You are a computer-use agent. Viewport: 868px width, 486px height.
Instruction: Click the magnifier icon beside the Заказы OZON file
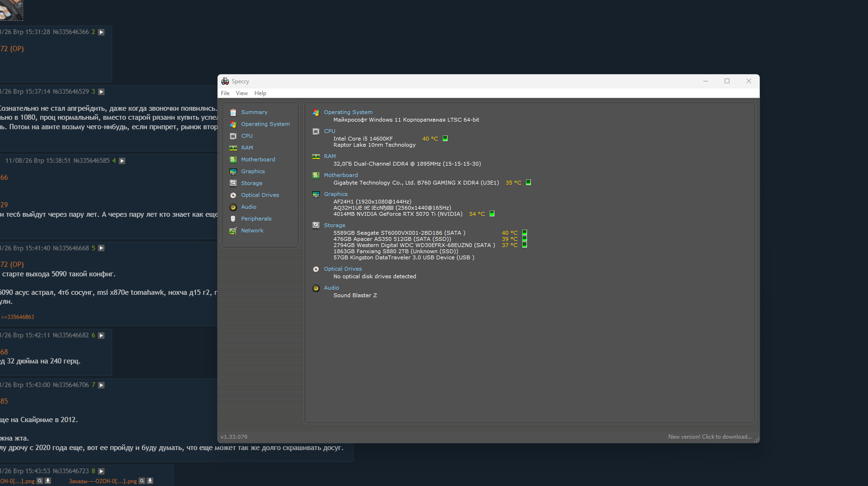tap(142, 481)
